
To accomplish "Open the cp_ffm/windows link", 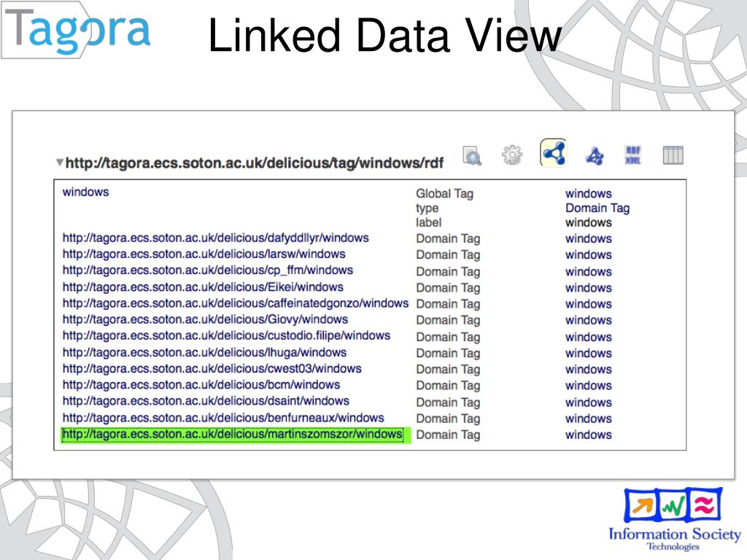I will 208,270.
